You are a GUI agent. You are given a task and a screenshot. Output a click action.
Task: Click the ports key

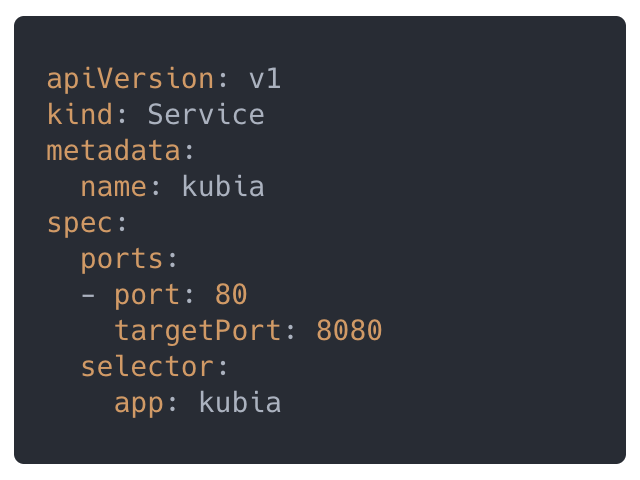[x=122, y=260]
